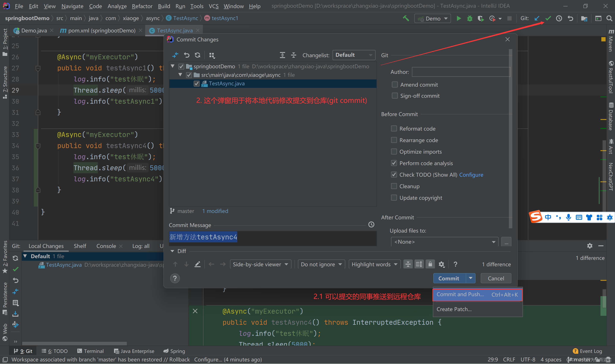This screenshot has width=615, height=364.
Task: Click the Cancel button
Action: (496, 278)
